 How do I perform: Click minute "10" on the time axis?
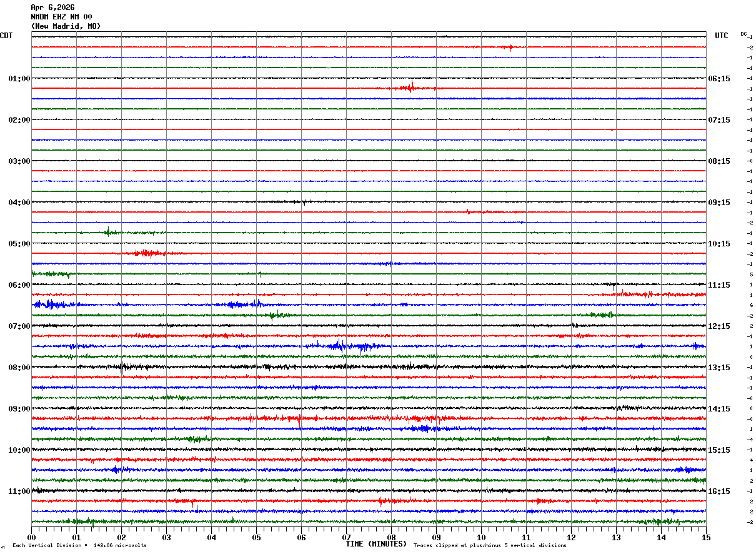point(481,537)
